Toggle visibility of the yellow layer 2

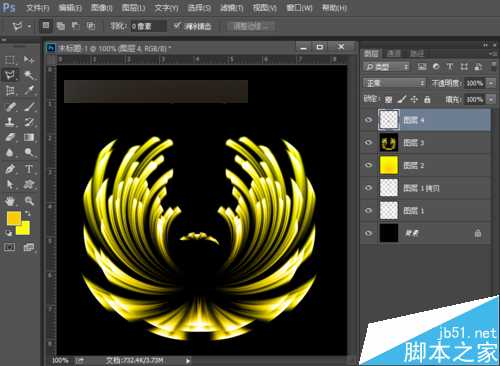(368, 165)
